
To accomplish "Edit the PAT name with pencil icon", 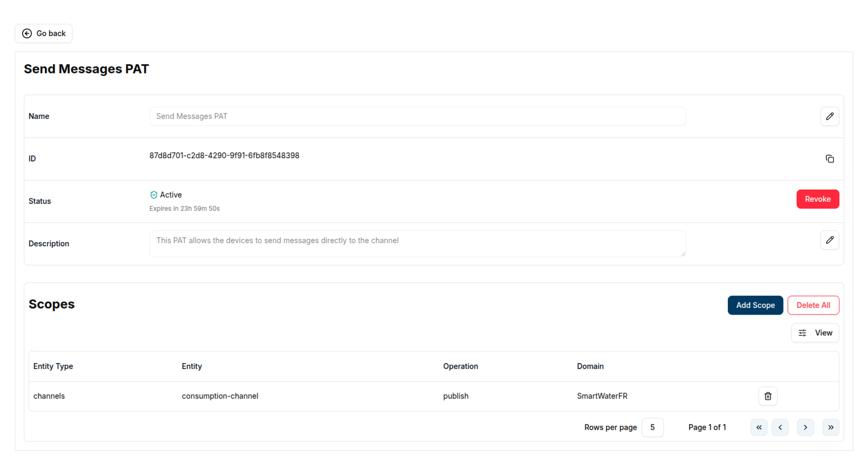I will [x=829, y=116].
